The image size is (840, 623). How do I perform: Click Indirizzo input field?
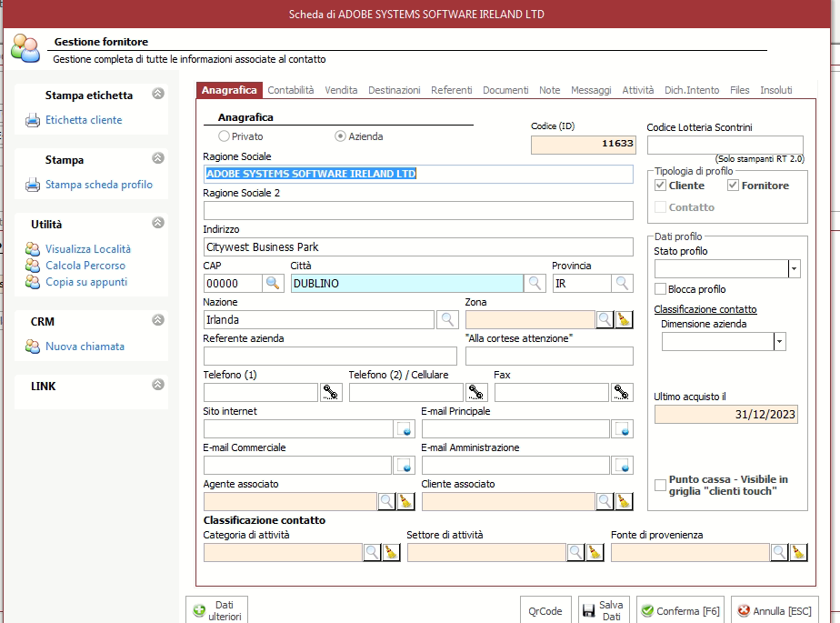[x=418, y=247]
